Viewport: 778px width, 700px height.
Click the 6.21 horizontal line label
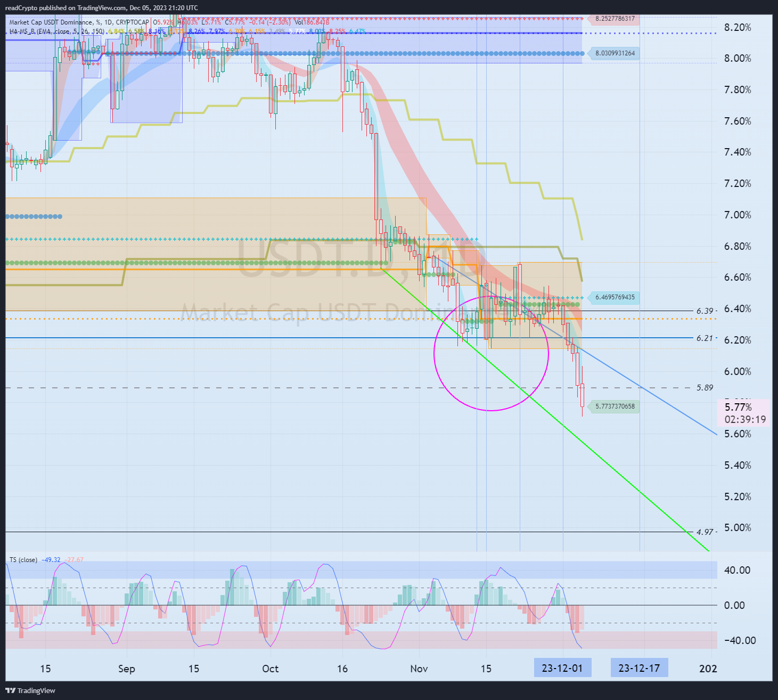click(x=705, y=338)
